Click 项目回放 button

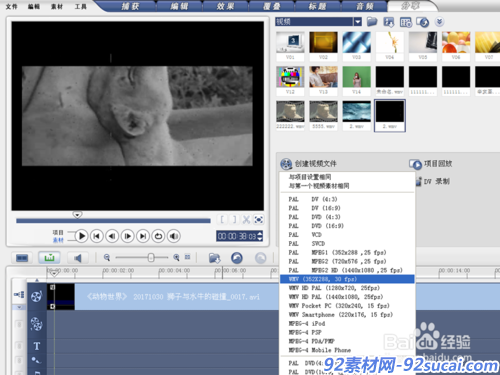[x=431, y=164]
